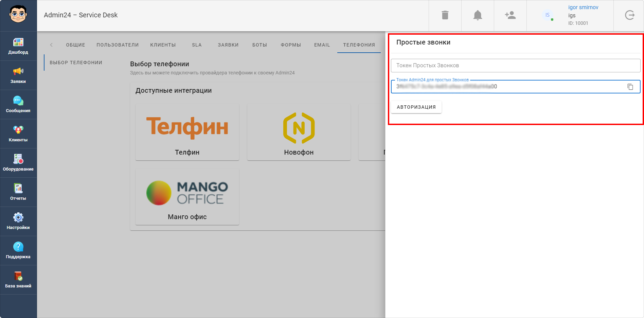Switch to the Заявки tab
Viewport: 644px width, 318px height.
(228, 45)
